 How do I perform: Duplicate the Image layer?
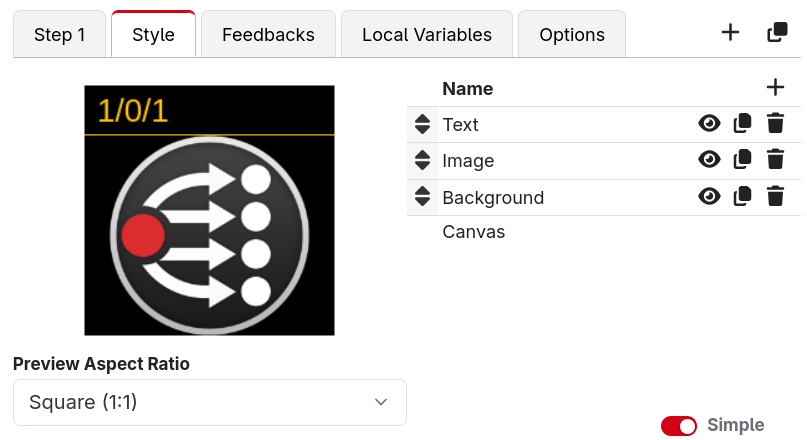click(742, 160)
